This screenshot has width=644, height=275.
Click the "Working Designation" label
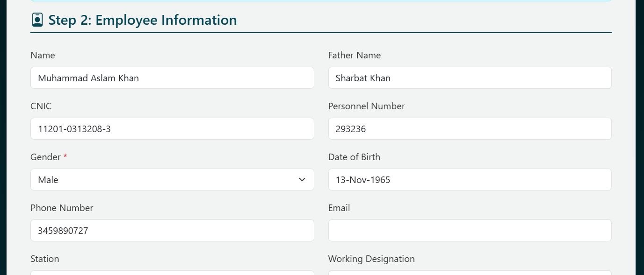pos(371,259)
